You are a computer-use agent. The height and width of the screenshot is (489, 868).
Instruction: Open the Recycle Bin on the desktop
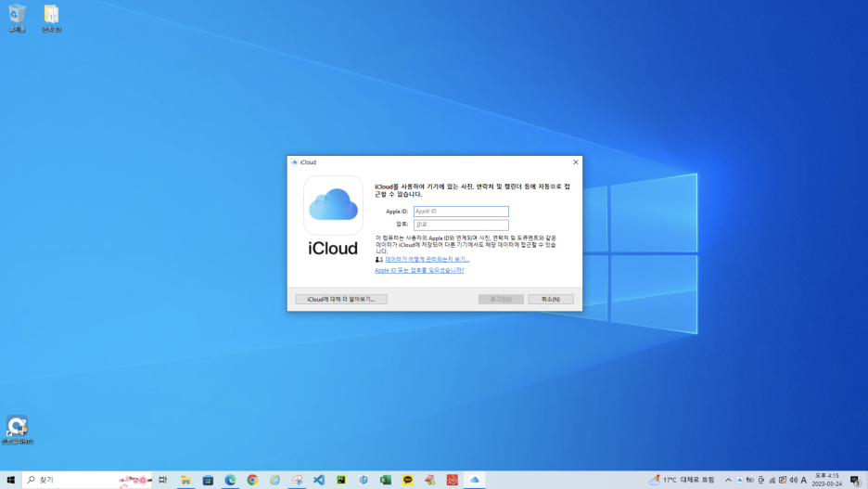(18, 19)
